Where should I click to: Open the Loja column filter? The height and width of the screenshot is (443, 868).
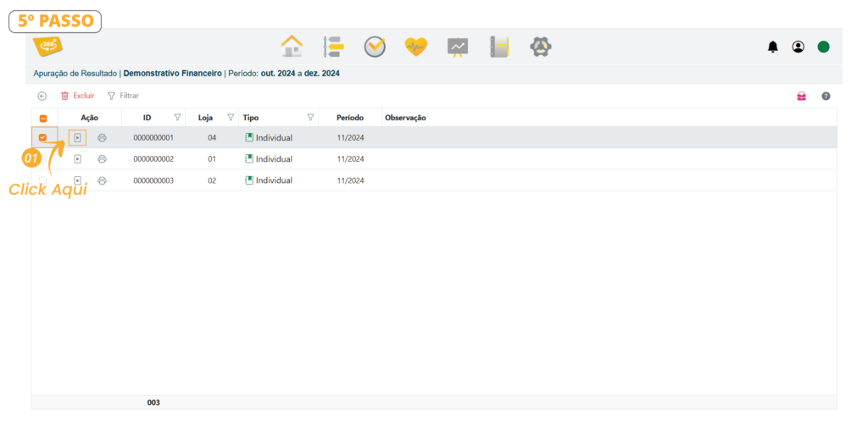[x=231, y=117]
